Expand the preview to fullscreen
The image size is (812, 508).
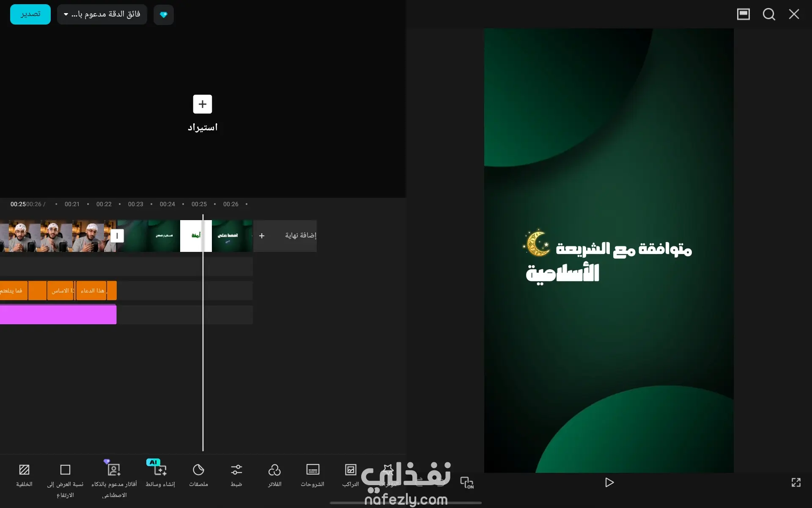point(796,483)
